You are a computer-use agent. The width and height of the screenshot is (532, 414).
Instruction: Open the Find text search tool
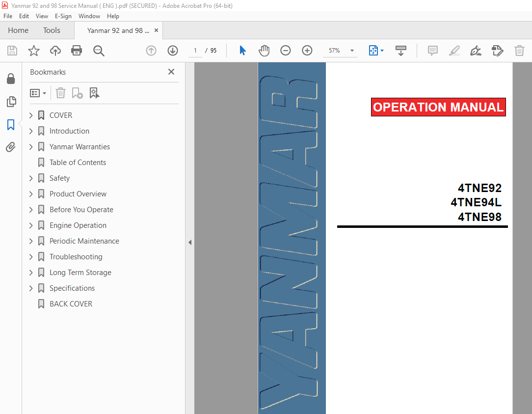(x=99, y=51)
